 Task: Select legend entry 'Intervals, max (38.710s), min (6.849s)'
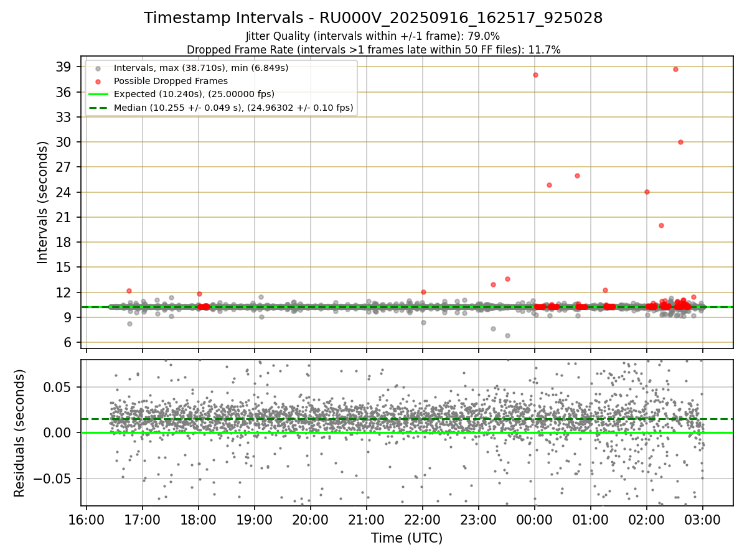pos(201,67)
